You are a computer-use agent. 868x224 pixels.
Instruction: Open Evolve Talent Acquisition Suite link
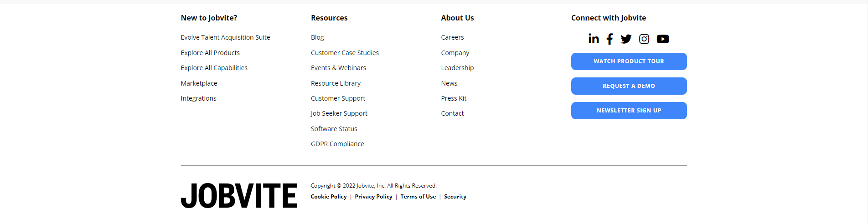pyautogui.click(x=225, y=37)
